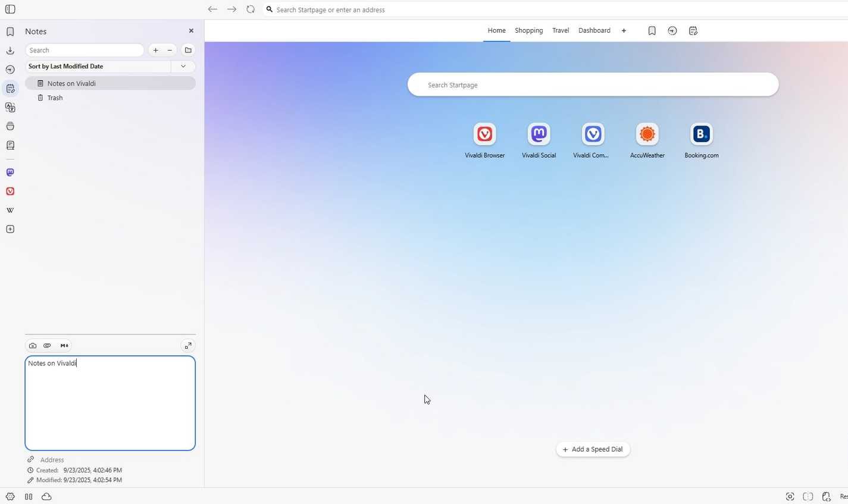
Task: Switch to the Shopping tab
Action: pyautogui.click(x=528, y=30)
